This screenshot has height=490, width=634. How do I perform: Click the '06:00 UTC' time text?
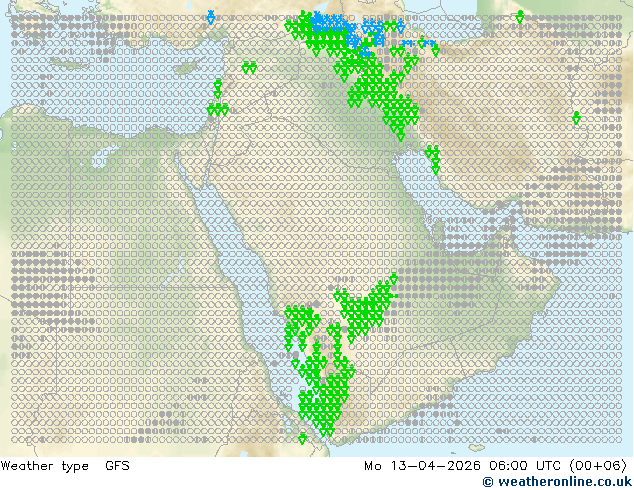(525, 466)
